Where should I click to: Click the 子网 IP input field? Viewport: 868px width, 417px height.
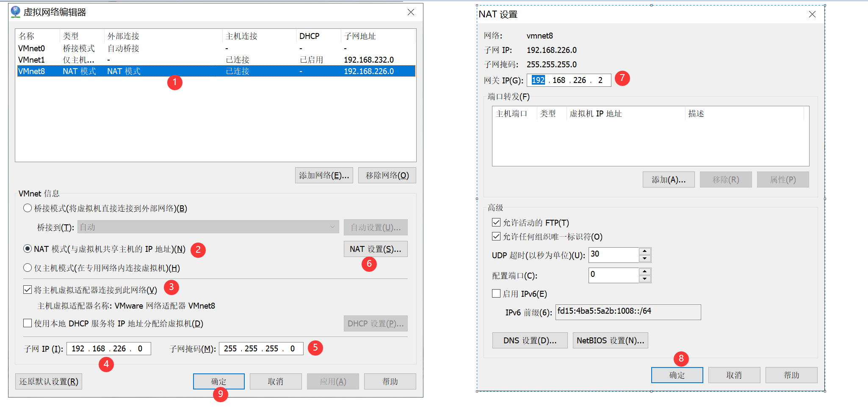[x=109, y=348]
